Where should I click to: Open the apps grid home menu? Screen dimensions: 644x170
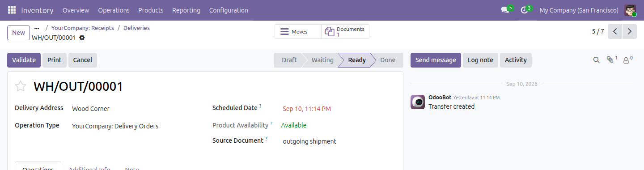tap(12, 10)
